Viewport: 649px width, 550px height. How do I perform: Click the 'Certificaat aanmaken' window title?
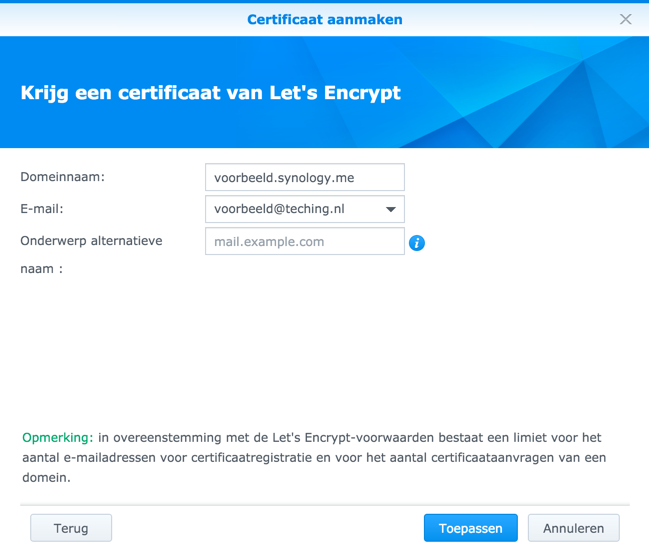pyautogui.click(x=324, y=19)
